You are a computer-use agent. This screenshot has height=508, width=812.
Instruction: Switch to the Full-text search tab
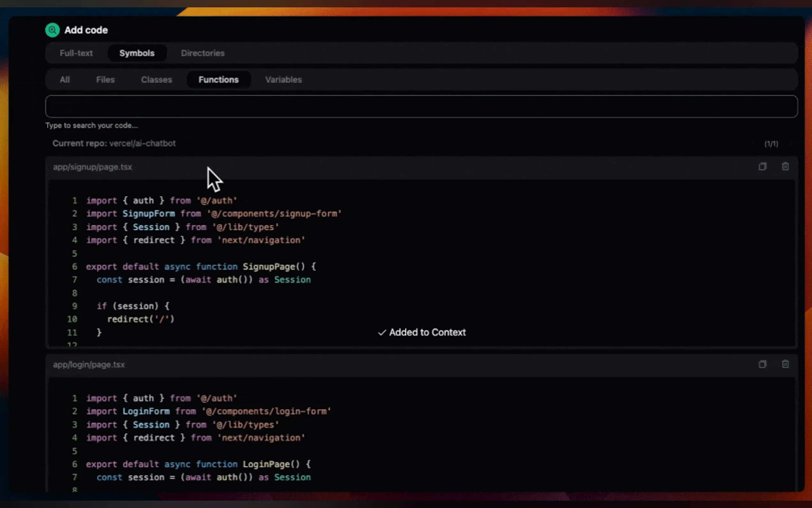[76, 53]
